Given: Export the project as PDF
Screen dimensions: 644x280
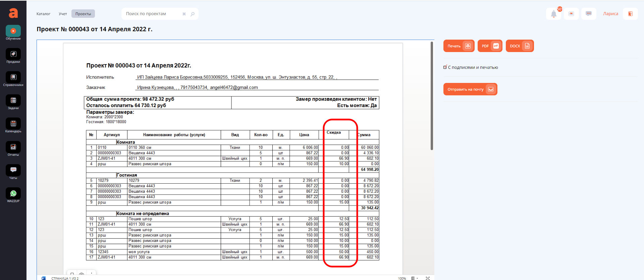Looking at the screenshot, I should pyautogui.click(x=490, y=46).
